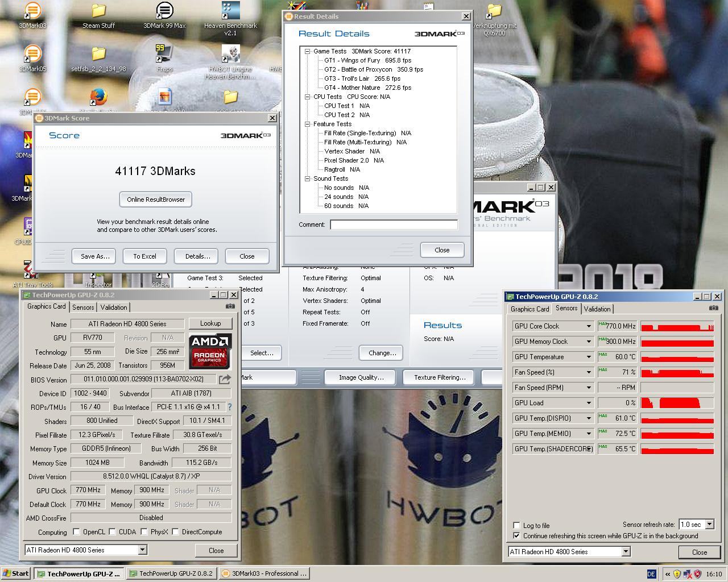Expand hidden tray icons with the chevron
Viewport: 728px width, 582px height.
point(668,574)
